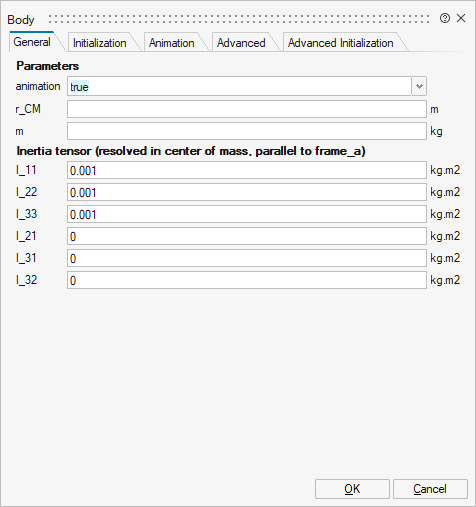
Task: Grab the dotted title bar handle
Action: pyautogui.click(x=239, y=19)
